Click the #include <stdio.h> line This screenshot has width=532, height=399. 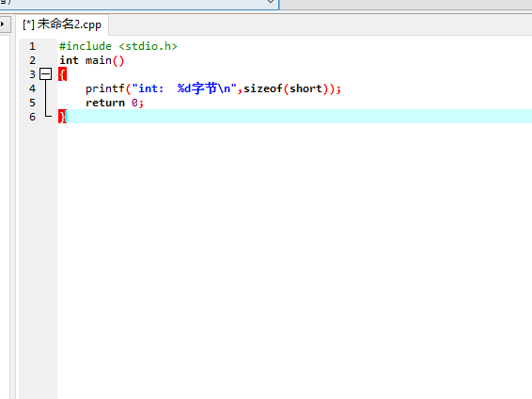[x=118, y=46]
